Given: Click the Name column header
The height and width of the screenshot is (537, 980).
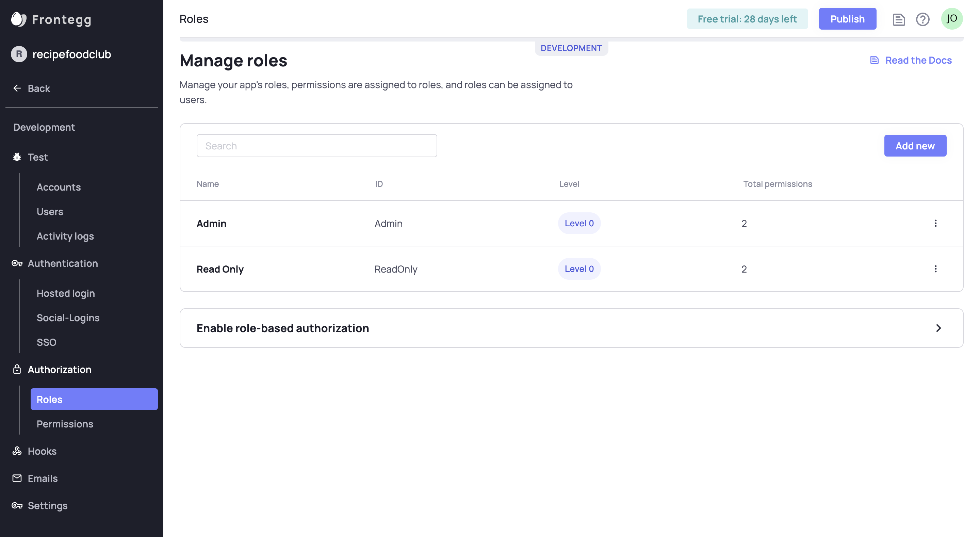Looking at the screenshot, I should [208, 184].
